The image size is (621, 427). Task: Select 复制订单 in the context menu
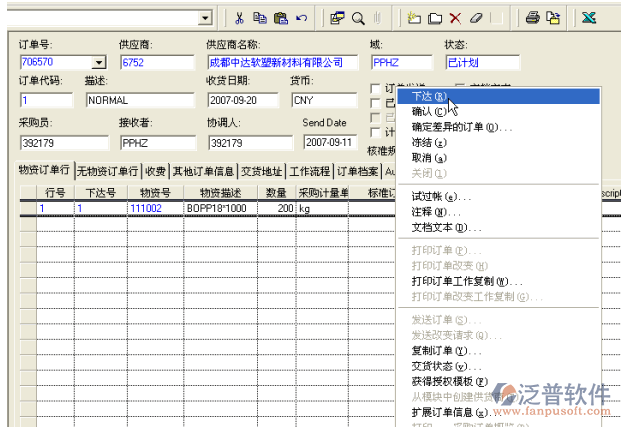click(439, 352)
